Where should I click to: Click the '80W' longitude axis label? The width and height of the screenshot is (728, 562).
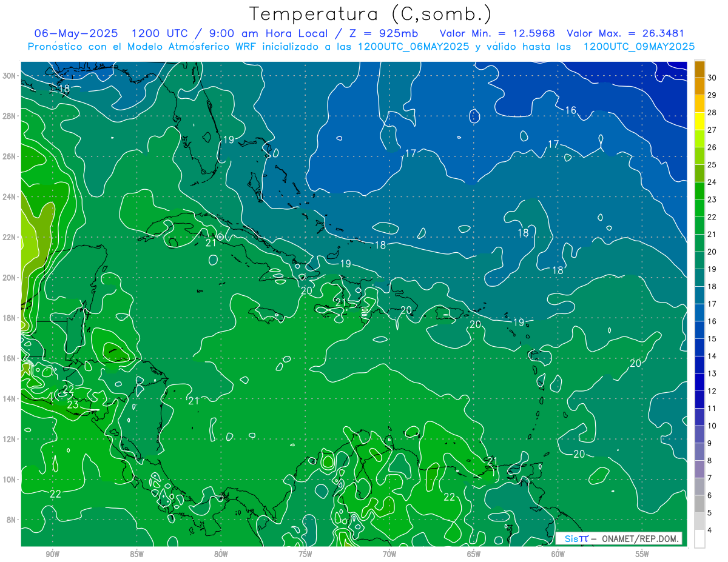tap(221, 554)
